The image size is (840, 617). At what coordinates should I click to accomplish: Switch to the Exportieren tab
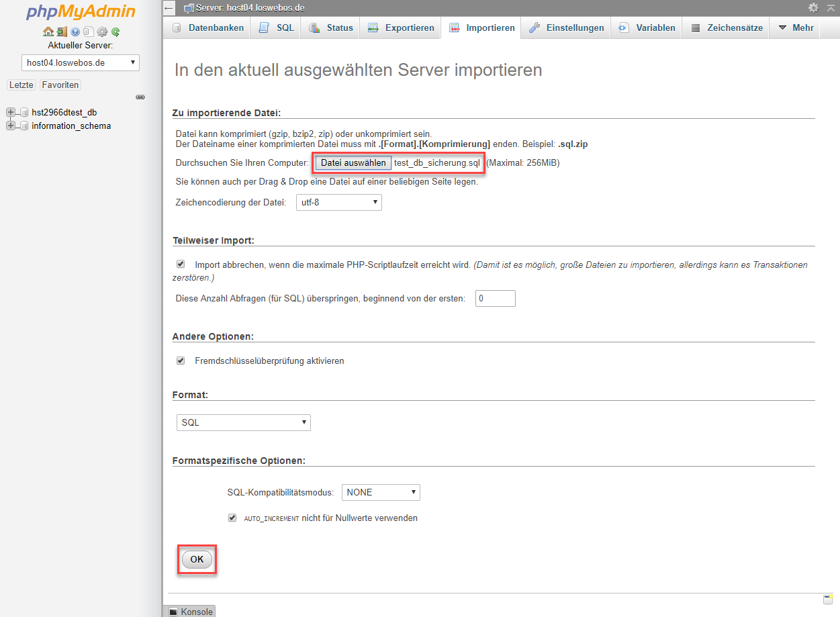point(402,28)
